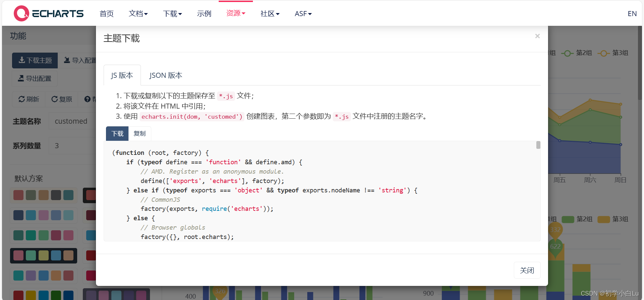
Task: Click the '// Browser globals' comment
Action: point(173,227)
